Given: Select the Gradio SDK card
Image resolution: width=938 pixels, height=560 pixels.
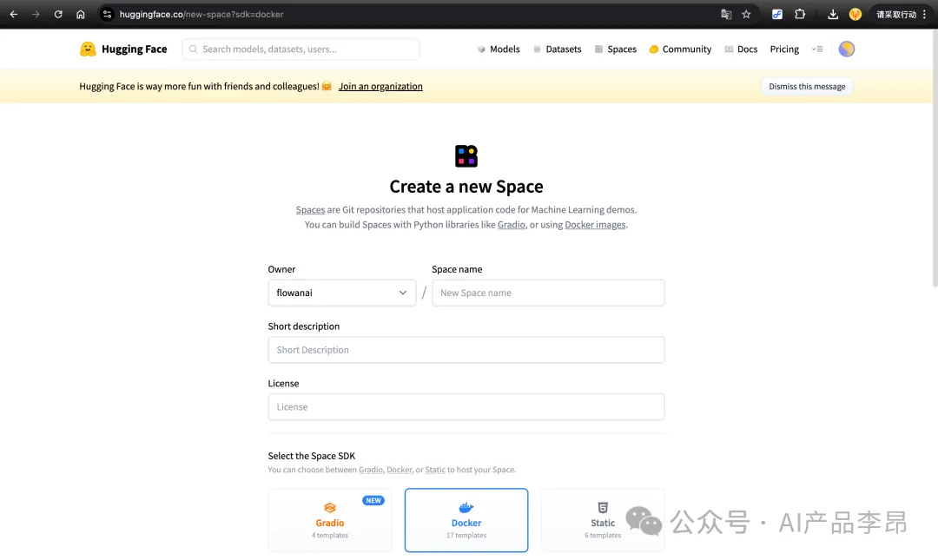Looking at the screenshot, I should (330, 520).
